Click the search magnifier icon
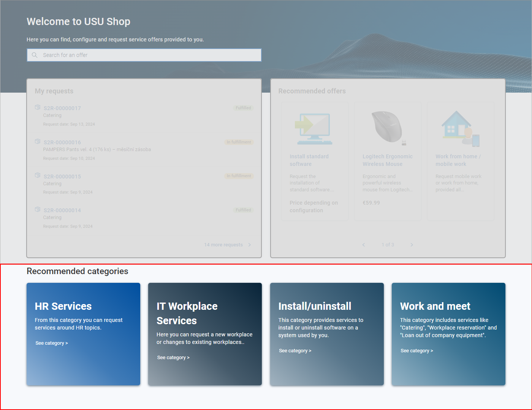Viewport: 532px width, 410px height. pos(35,55)
